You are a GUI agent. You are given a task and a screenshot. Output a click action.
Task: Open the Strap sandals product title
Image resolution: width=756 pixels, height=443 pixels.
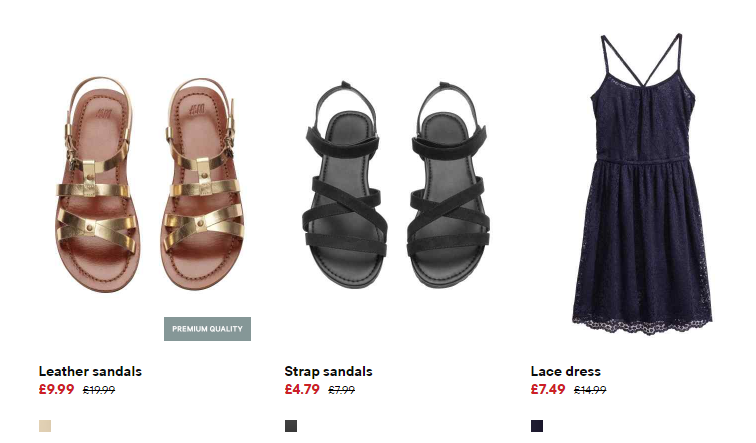[328, 371]
